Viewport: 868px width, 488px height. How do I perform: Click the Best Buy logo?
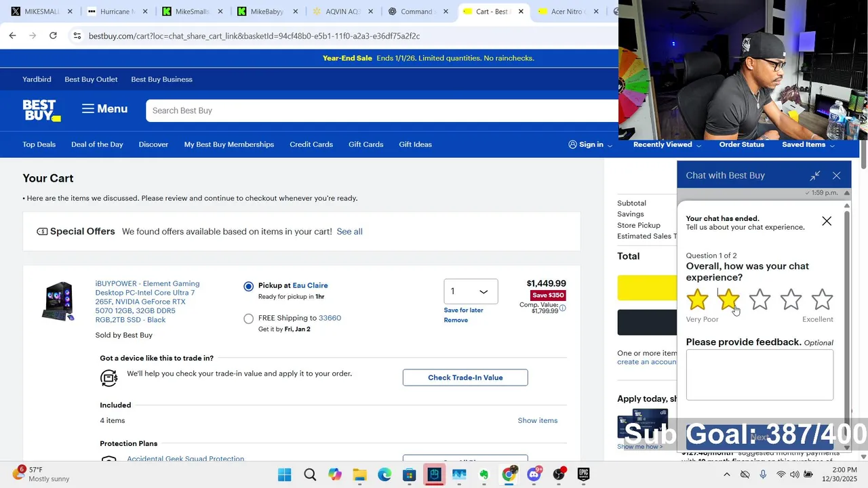point(41,110)
